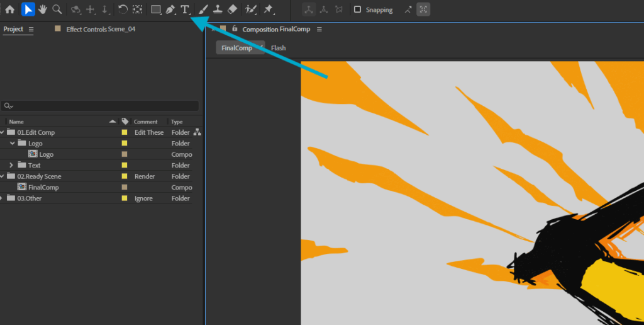Viewport: 644px width, 325px height.
Task: Click the tan label swatch for Logo composition
Action: point(125,154)
